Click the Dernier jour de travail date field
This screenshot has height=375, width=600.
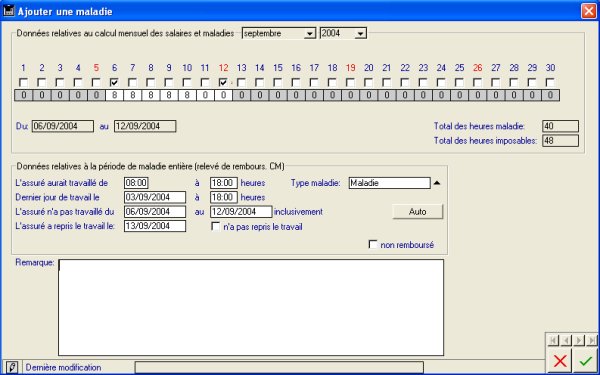(x=155, y=197)
